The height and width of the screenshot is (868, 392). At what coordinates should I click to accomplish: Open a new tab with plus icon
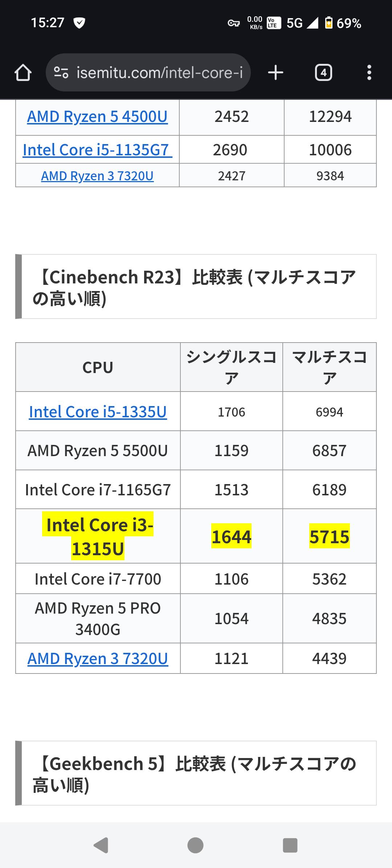coord(275,73)
